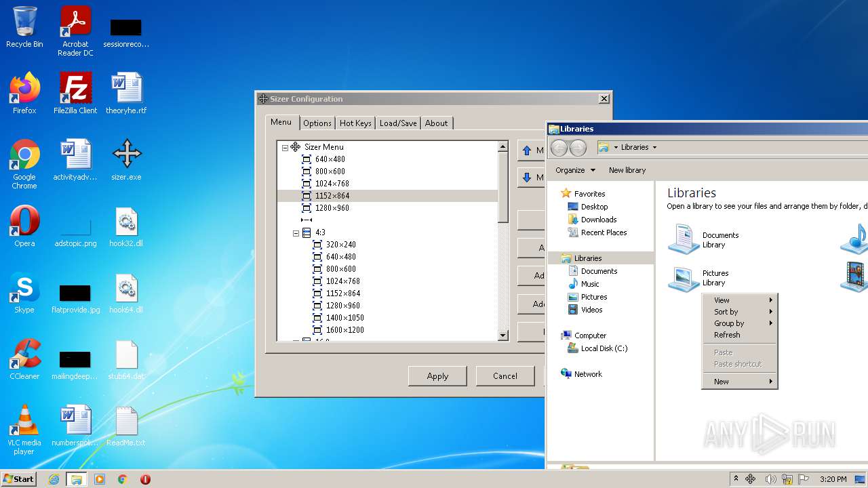Open Acrobat Reader DC desktop icon
Image resolution: width=868 pixels, height=488 pixels.
pyautogui.click(x=75, y=31)
